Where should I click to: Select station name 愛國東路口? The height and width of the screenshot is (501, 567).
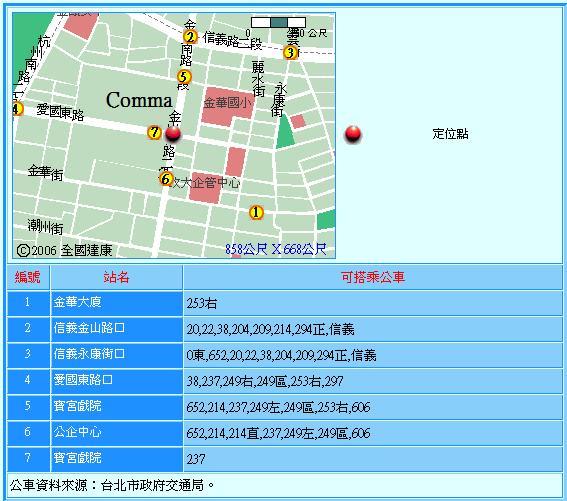[x=83, y=380]
